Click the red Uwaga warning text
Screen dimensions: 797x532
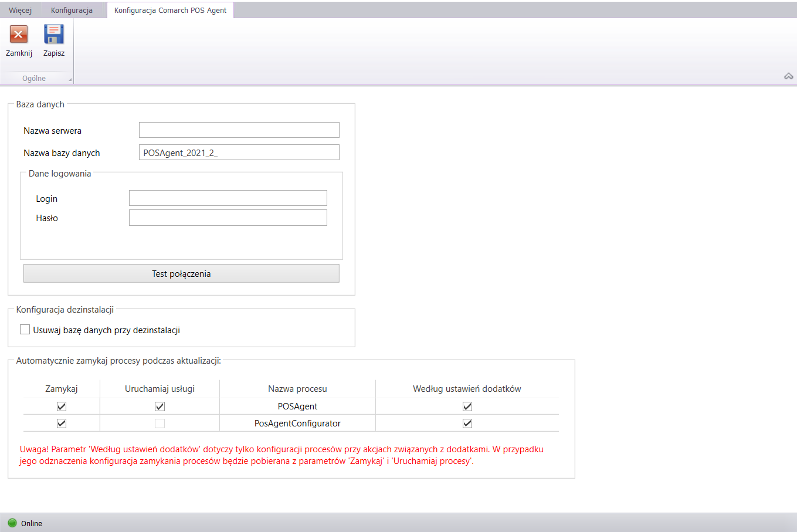click(x=282, y=455)
